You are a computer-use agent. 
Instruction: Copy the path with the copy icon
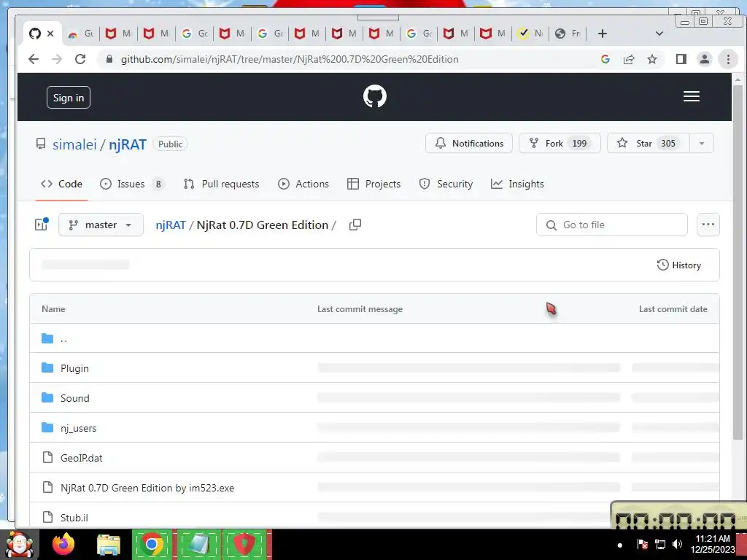click(x=355, y=225)
